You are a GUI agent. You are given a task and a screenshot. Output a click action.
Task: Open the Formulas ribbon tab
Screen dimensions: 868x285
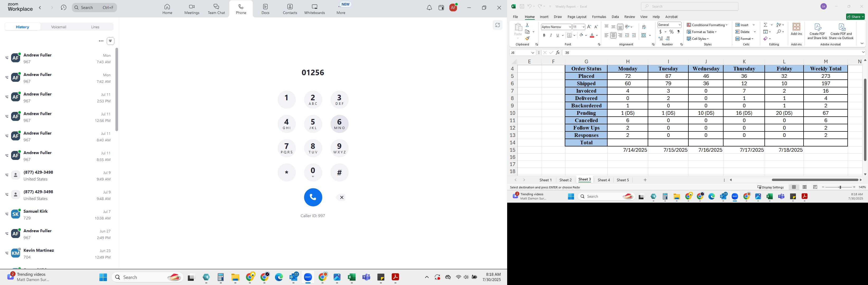599,17
